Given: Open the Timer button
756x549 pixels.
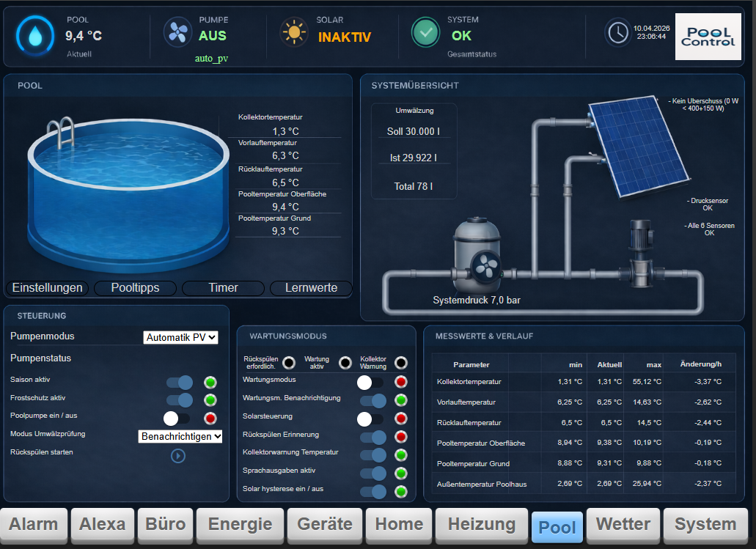Looking at the screenshot, I should 223,288.
